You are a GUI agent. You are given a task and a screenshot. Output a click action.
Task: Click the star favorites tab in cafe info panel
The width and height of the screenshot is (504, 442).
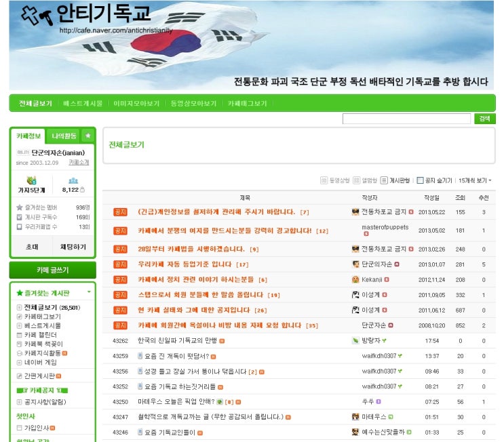tap(88, 136)
